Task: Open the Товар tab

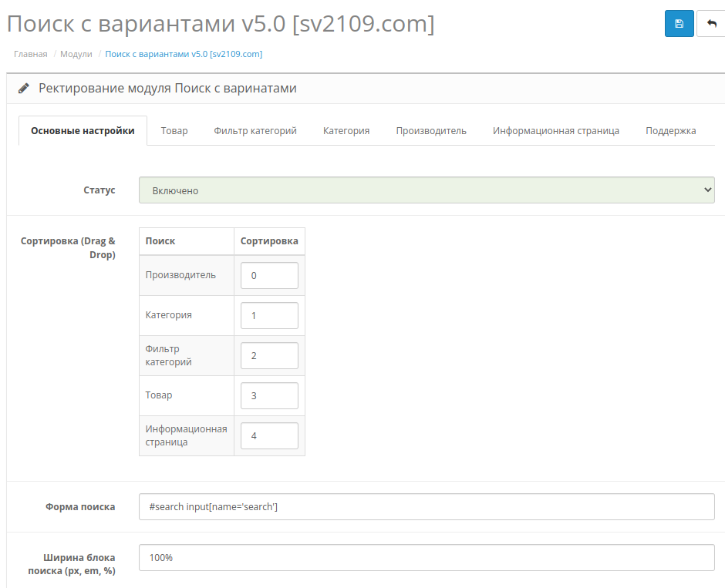Action: click(x=174, y=131)
